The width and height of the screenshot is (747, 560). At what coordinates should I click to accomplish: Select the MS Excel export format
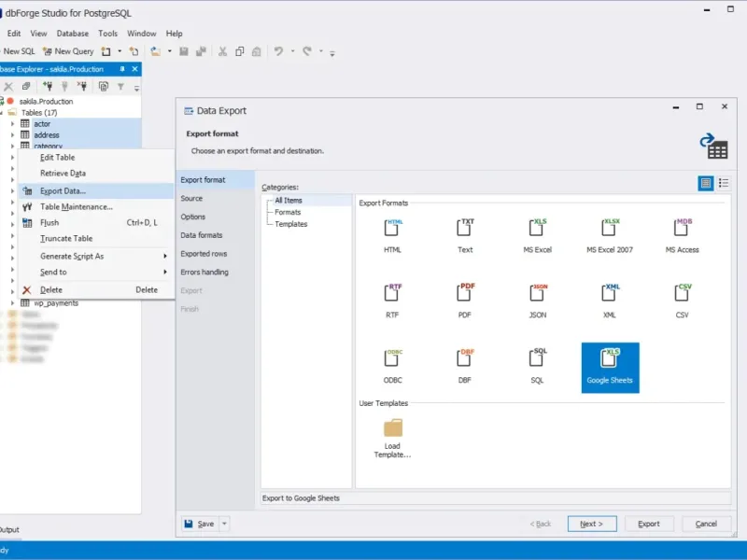click(x=538, y=236)
